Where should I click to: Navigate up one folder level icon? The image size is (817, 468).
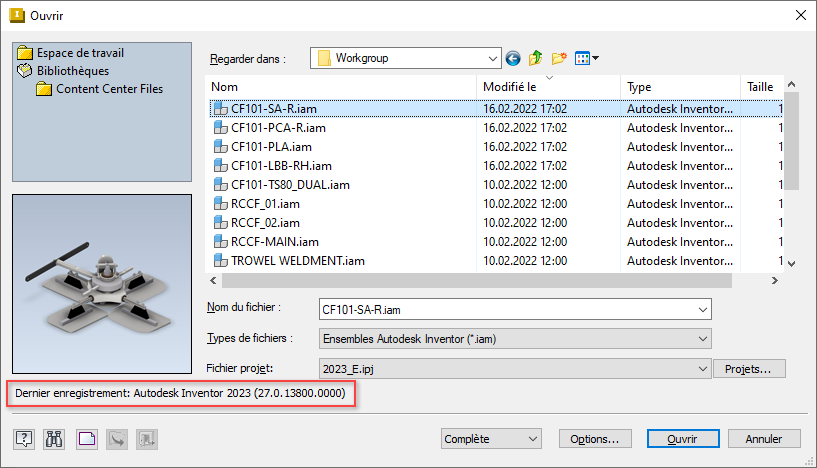point(535,58)
